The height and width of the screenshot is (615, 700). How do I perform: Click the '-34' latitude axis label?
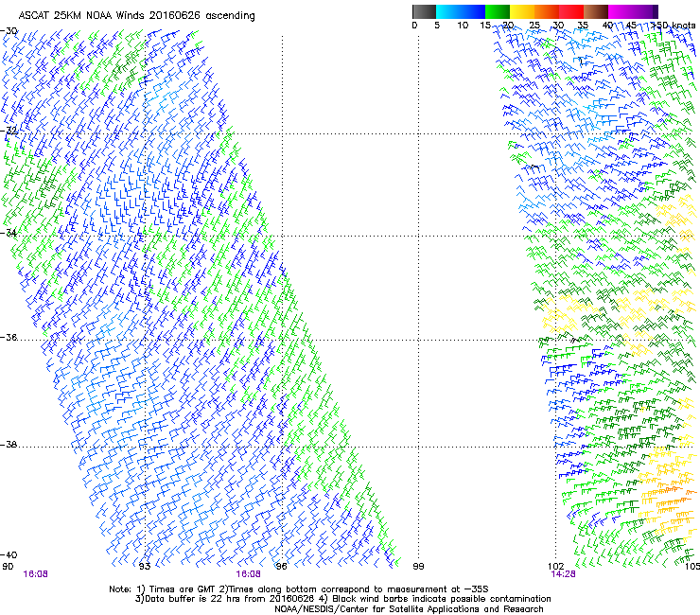(x=9, y=233)
